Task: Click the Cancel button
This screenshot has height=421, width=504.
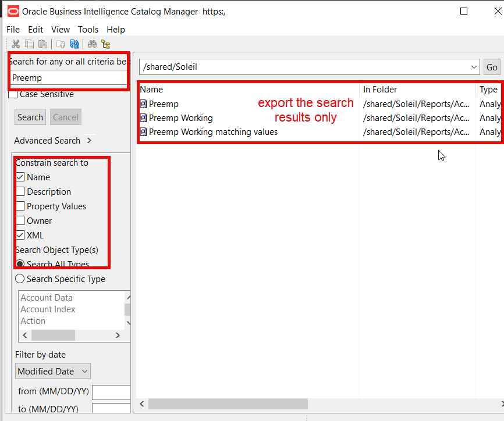Action: click(x=66, y=117)
